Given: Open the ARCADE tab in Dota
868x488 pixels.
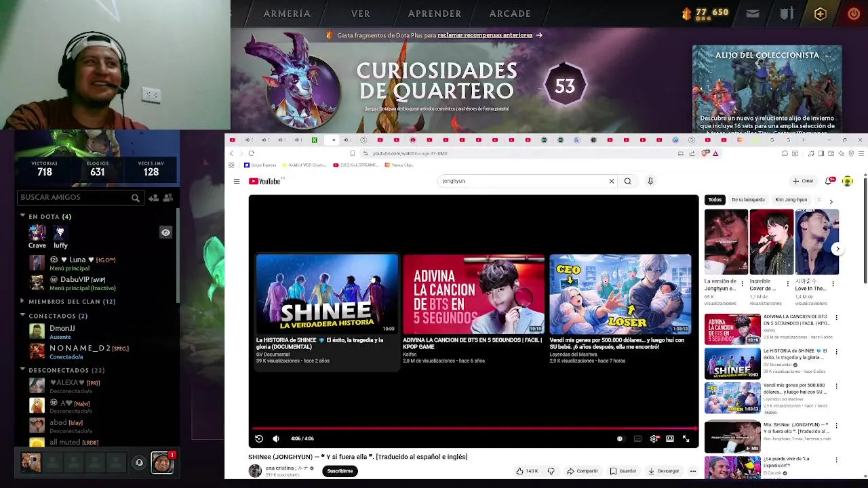Looking at the screenshot, I should point(510,14).
